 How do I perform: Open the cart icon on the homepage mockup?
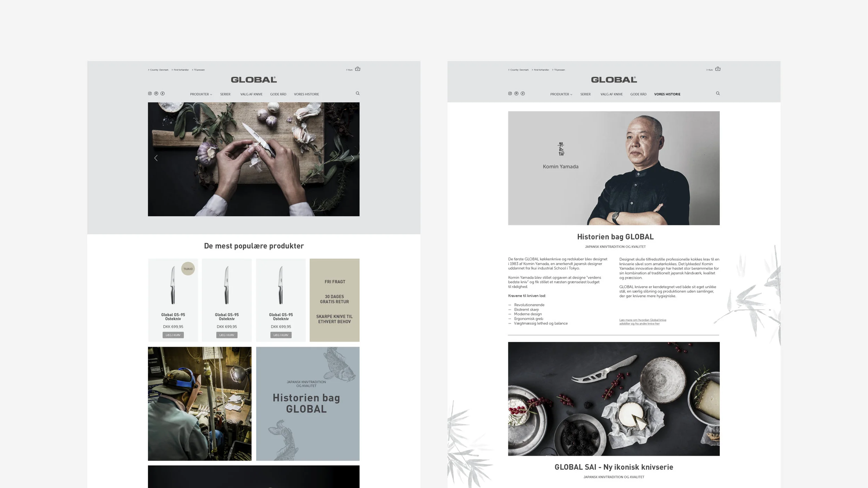click(358, 69)
